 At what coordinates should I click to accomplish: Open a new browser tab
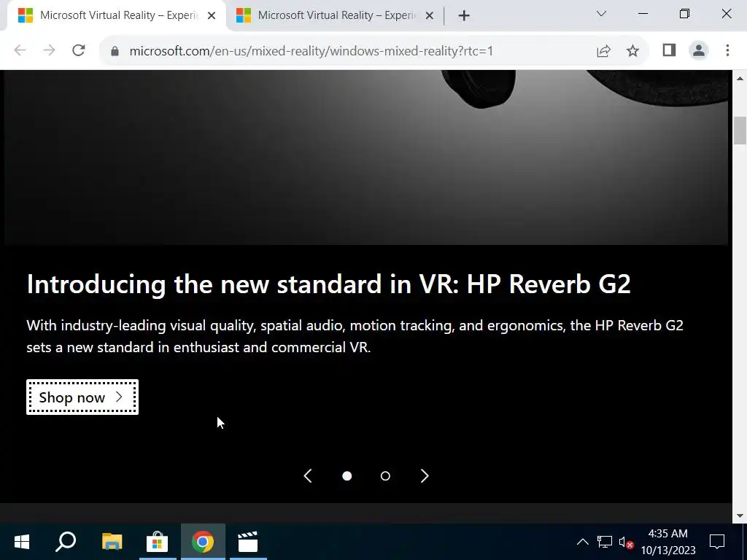click(463, 16)
